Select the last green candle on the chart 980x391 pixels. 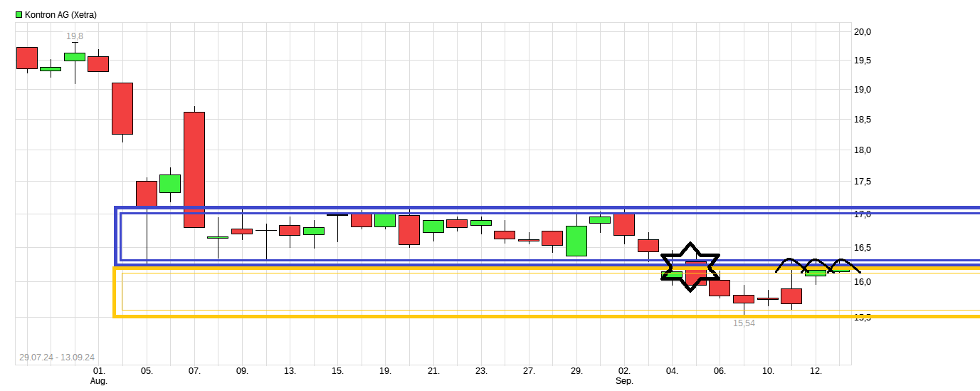coord(839,269)
